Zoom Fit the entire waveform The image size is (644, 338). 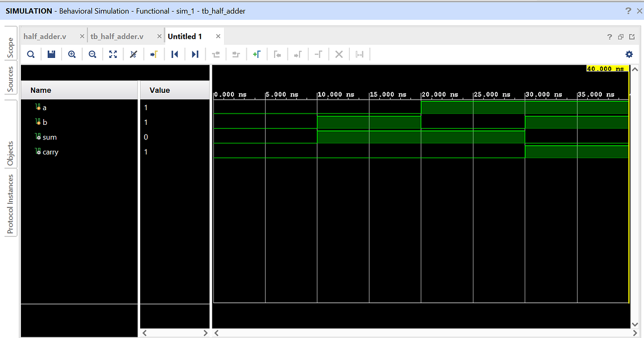pyautogui.click(x=113, y=54)
